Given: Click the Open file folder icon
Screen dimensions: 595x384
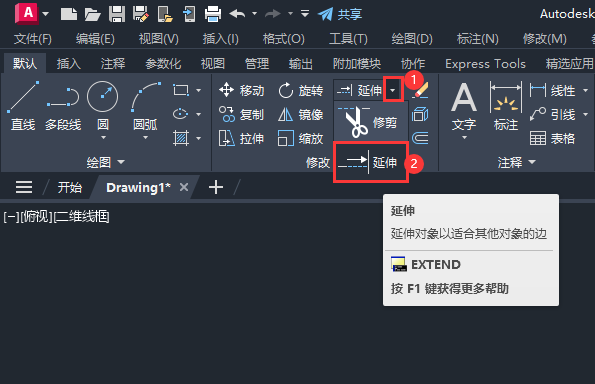Looking at the screenshot, I should click(x=92, y=14).
